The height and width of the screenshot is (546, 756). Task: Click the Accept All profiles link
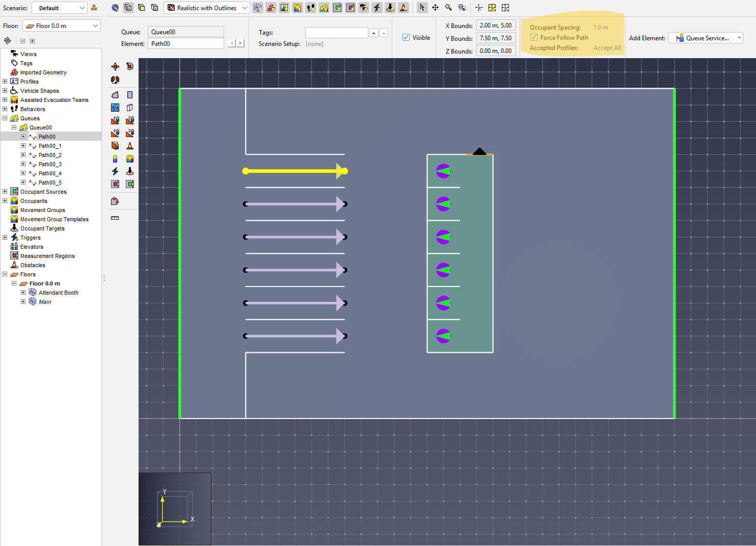click(x=607, y=48)
